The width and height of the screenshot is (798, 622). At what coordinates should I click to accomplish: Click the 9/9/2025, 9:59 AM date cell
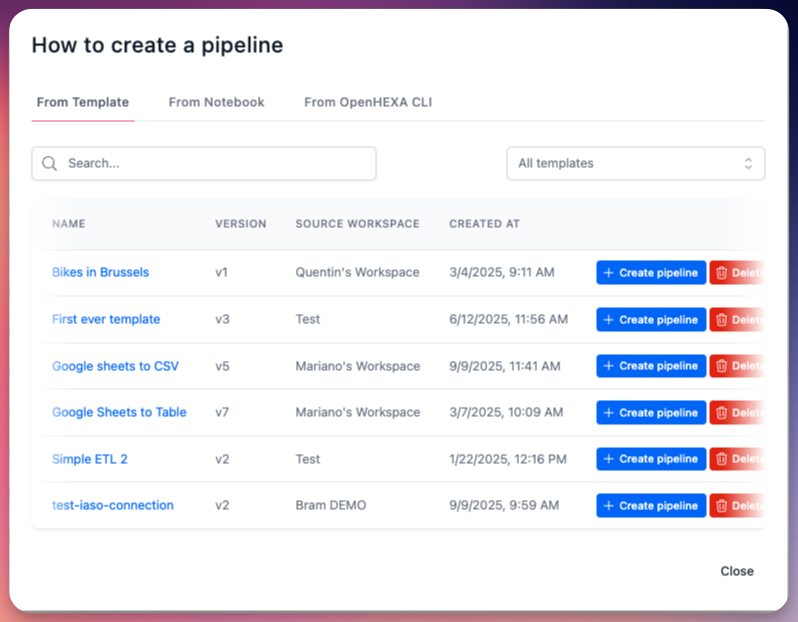(x=504, y=505)
